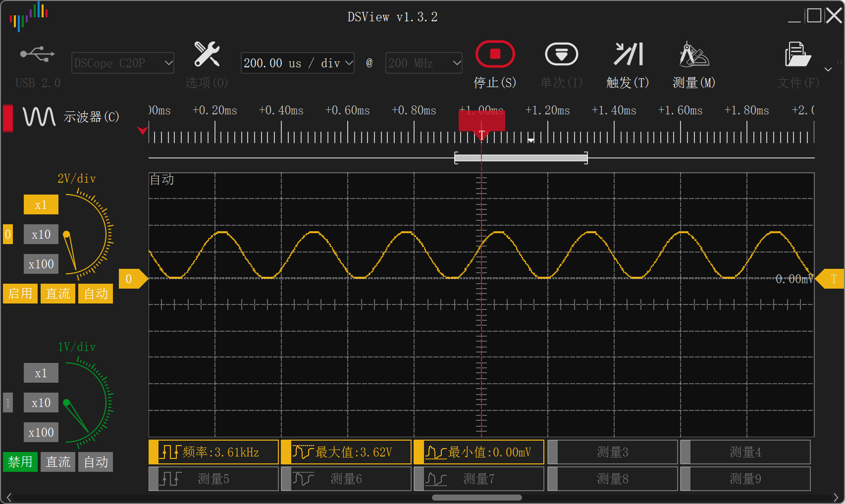This screenshot has height=504, width=845.
Task: Click the scrollbar left arrow
Action: click(x=8, y=498)
